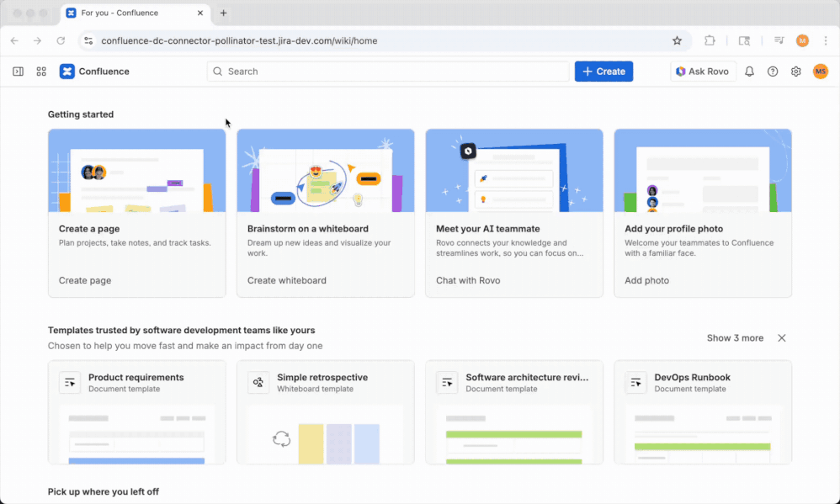Click the browser back arrow
Screen dimensions: 840x504
(x=14, y=40)
